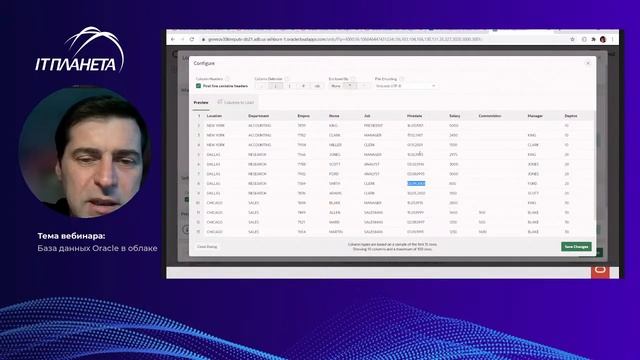Viewport: 640px width, 360px height.
Task: Select None for Enclosed By
Action: point(336,86)
